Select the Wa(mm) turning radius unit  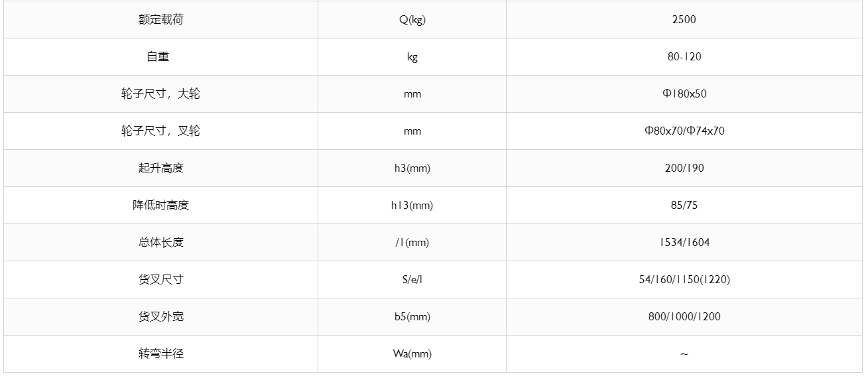pos(412,353)
